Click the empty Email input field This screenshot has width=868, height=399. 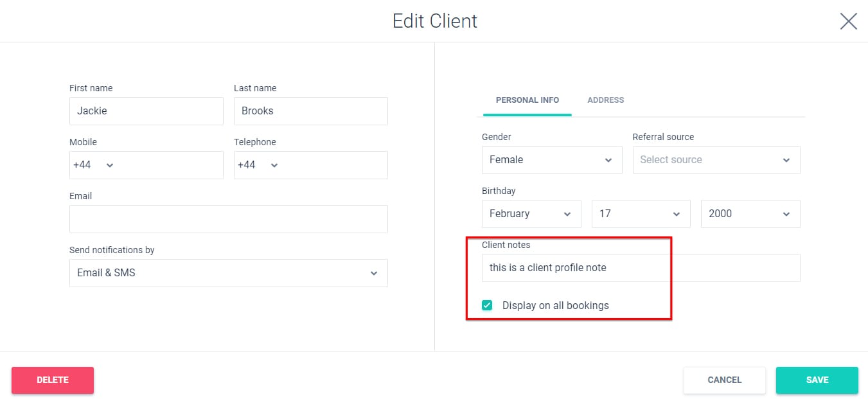(229, 219)
